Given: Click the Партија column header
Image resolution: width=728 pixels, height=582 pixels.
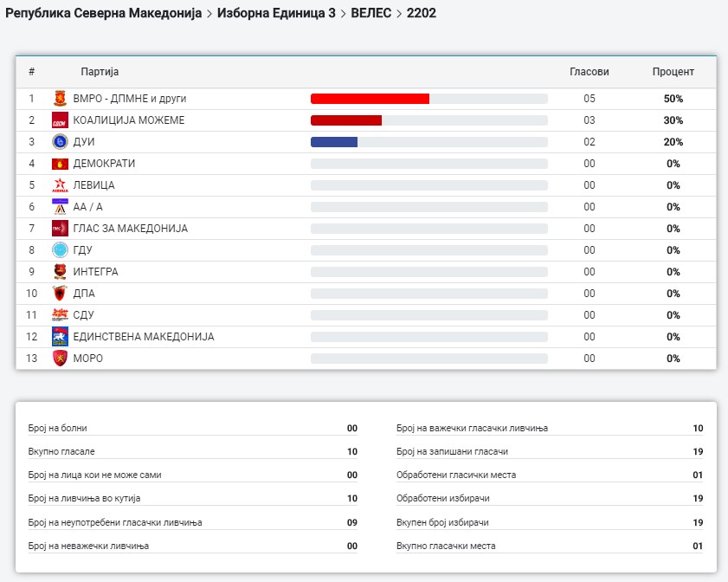Looking at the screenshot, I should point(100,72).
